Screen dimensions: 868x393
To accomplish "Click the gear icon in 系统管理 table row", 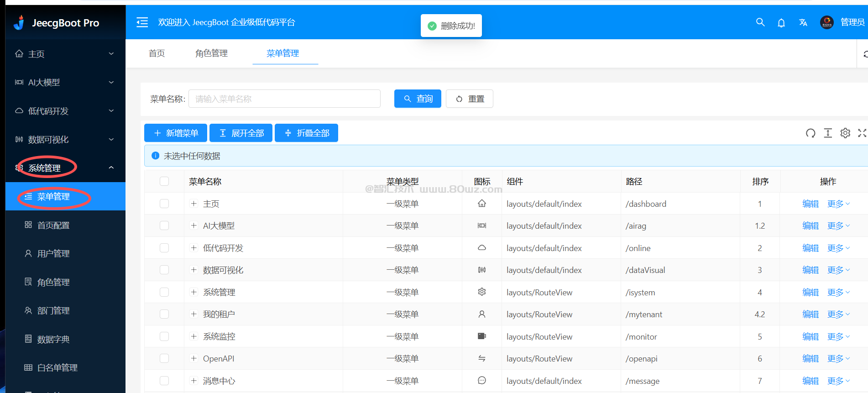I will tap(482, 292).
